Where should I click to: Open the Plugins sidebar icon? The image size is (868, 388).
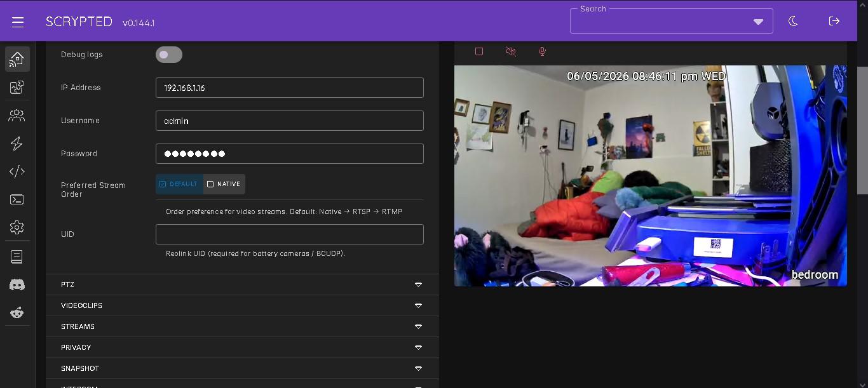[x=17, y=87]
